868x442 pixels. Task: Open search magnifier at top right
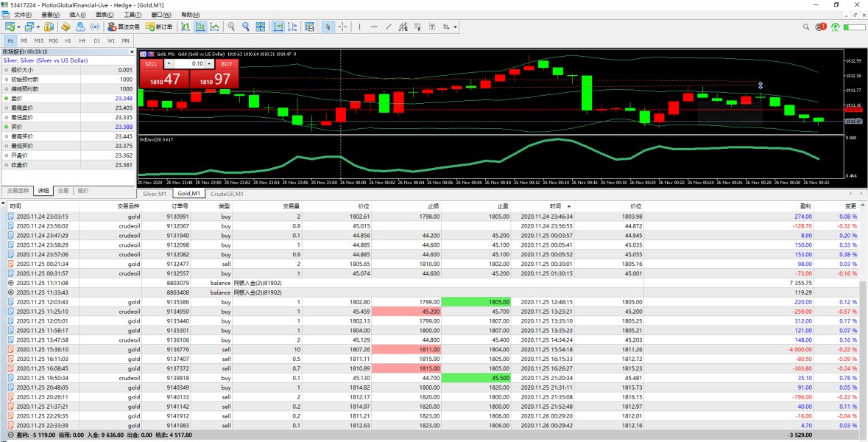(x=807, y=27)
